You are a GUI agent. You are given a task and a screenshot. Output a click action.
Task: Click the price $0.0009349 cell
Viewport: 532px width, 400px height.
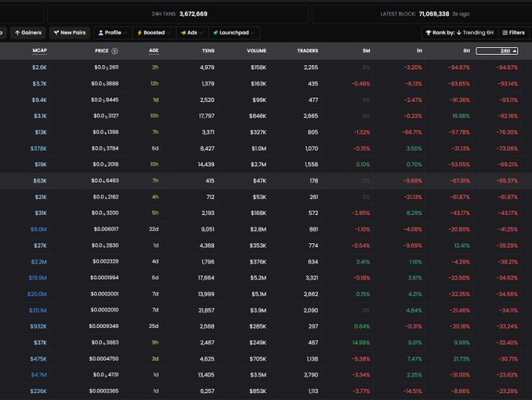[x=104, y=326]
